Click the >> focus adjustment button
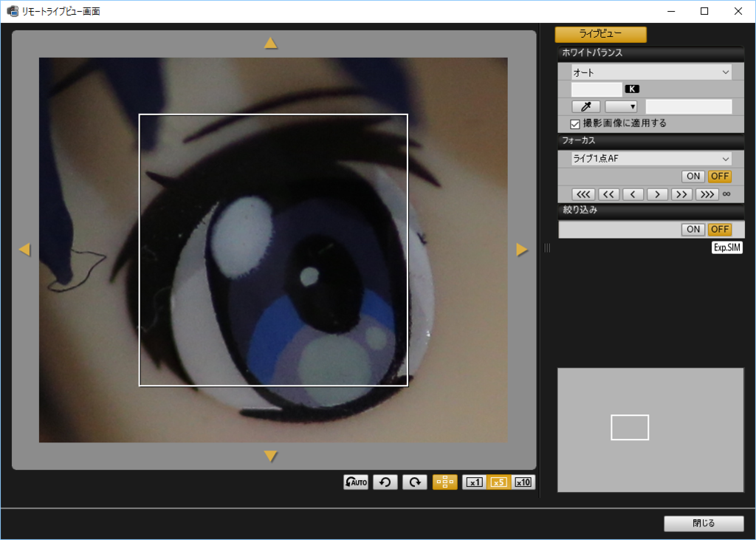 tap(681, 194)
